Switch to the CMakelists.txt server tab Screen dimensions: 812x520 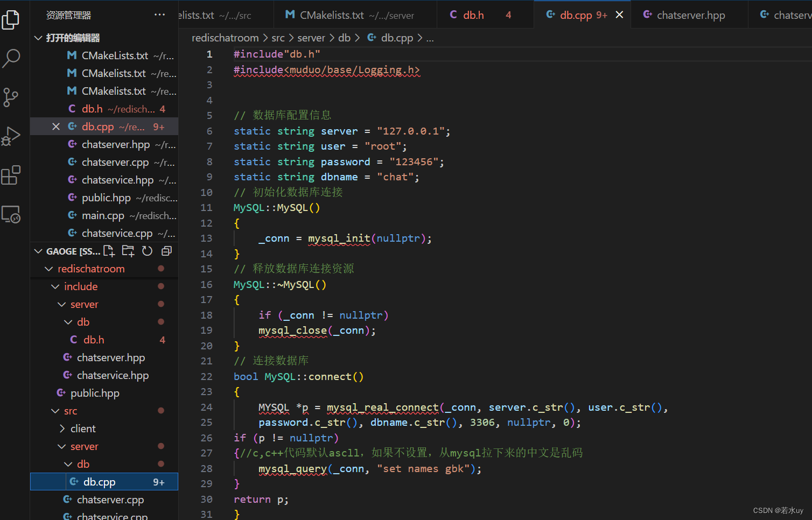click(355, 15)
